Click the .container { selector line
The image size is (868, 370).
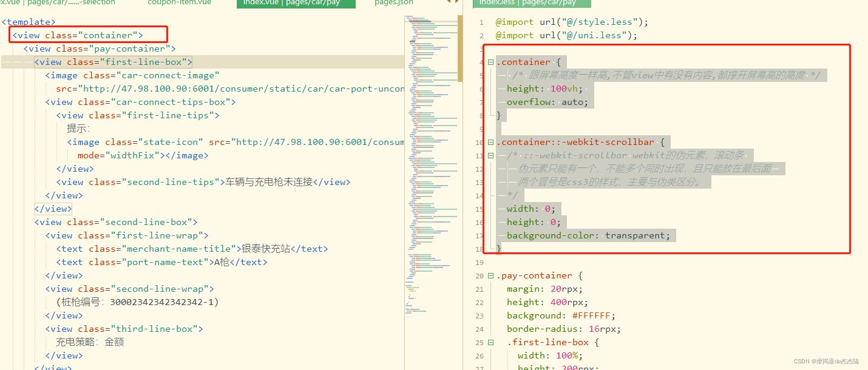(x=529, y=62)
